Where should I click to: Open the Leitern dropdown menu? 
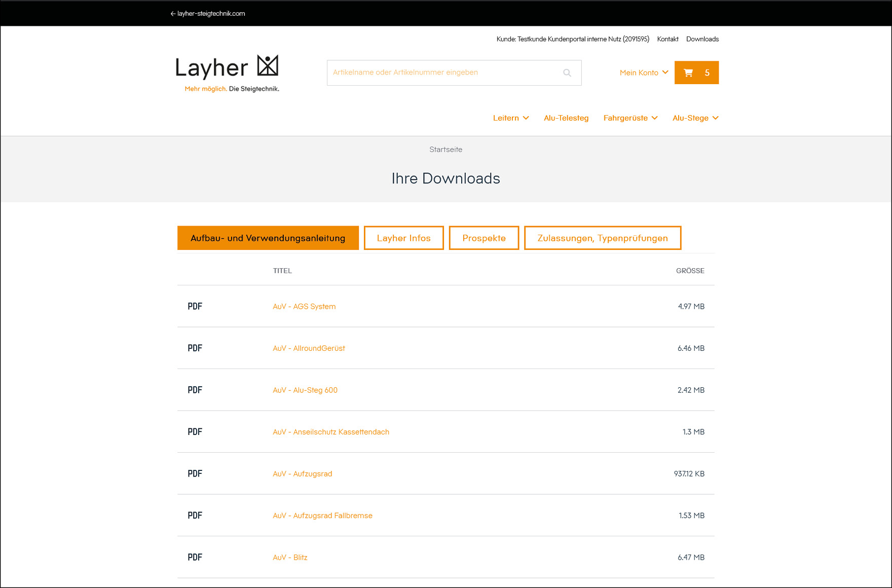511,118
